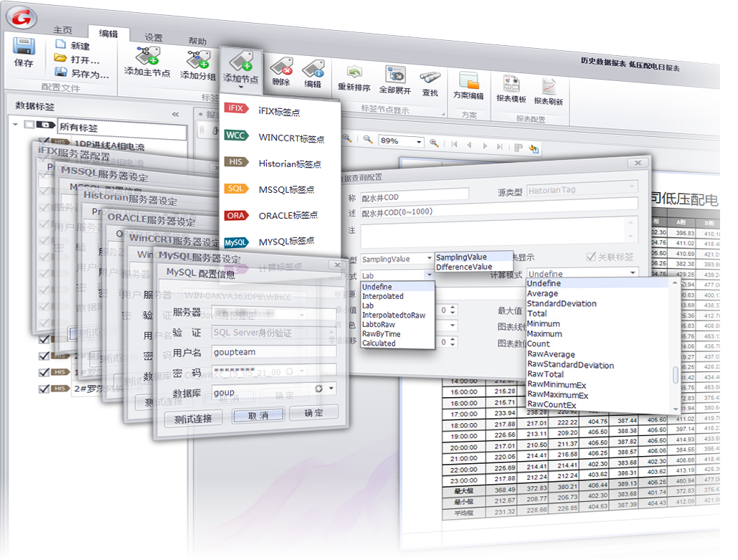The width and height of the screenshot is (738, 560).
Task: Add a group using 添加分组
Action: coord(198,65)
